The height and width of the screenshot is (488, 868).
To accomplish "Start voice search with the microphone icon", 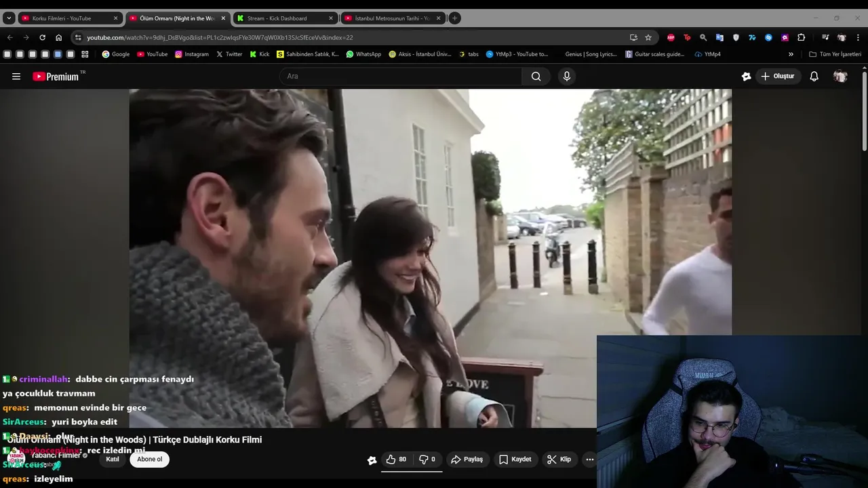I will [567, 77].
